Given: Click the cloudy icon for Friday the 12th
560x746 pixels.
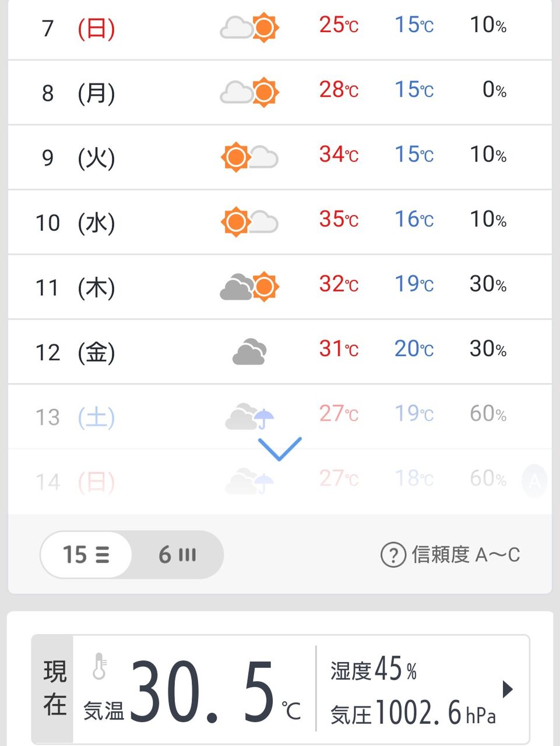Looking at the screenshot, I should tap(249, 351).
